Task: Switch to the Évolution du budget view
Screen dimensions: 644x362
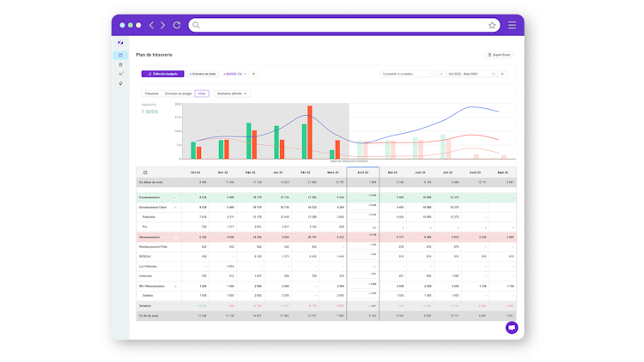Action: click(x=179, y=94)
